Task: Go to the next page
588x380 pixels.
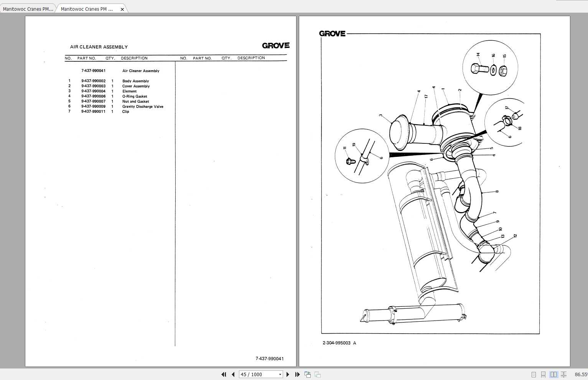Action: coord(288,374)
